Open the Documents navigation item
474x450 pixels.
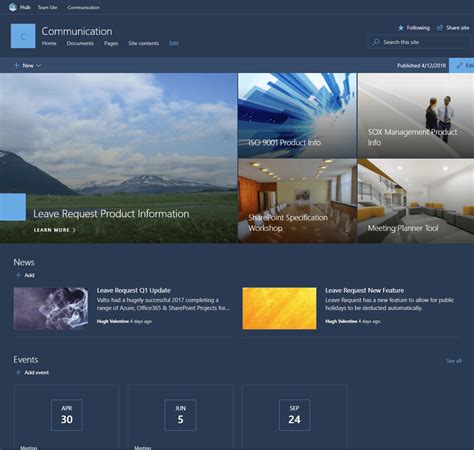pyautogui.click(x=80, y=43)
